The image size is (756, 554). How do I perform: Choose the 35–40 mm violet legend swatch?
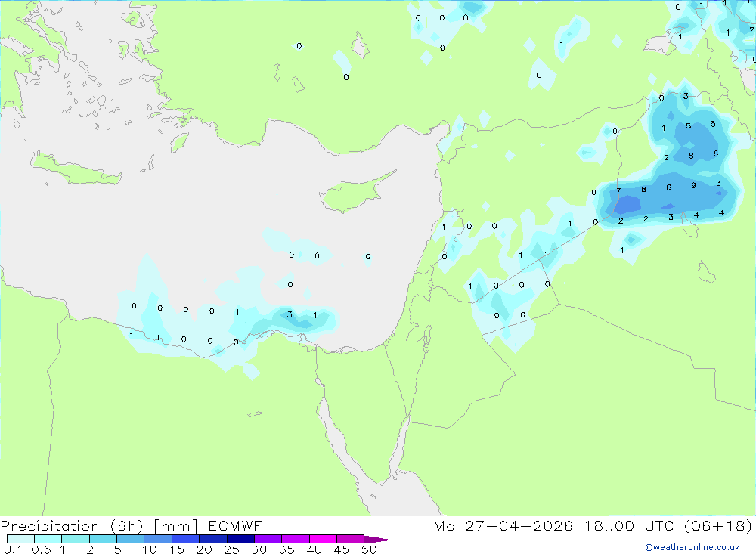pyautogui.click(x=296, y=539)
